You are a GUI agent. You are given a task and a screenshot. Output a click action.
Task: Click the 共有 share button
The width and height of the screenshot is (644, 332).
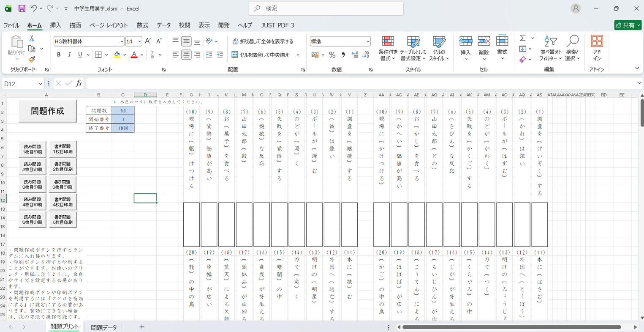[x=628, y=25]
